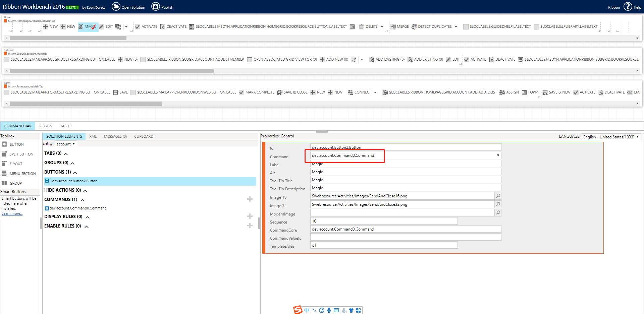Screen dimensions: 644x314
Task: Collapse the DISPLAY RULES (0) section
Action: [88, 217]
